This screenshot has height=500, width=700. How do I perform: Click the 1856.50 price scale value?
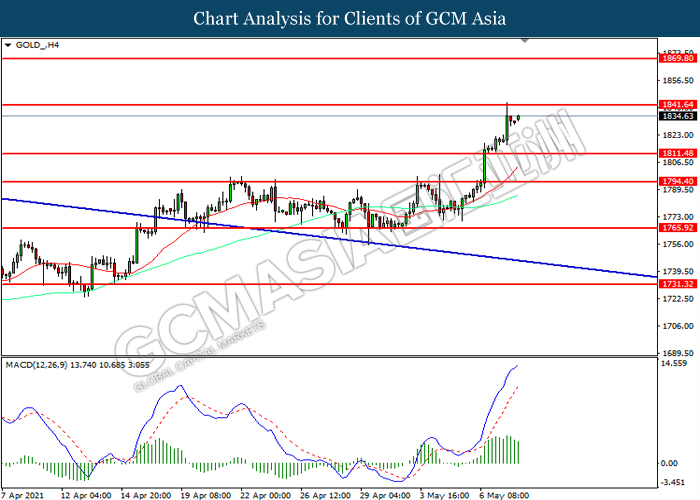click(678, 80)
